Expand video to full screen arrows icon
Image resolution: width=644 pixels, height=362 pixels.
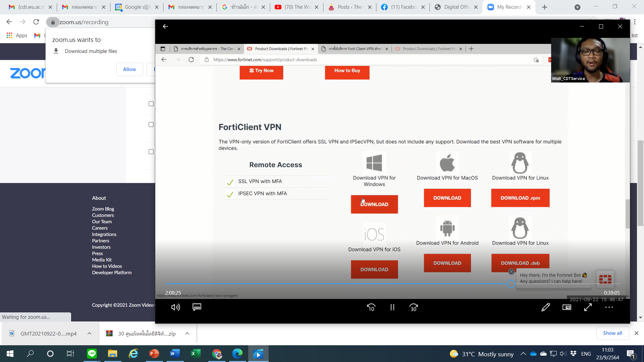(588, 307)
